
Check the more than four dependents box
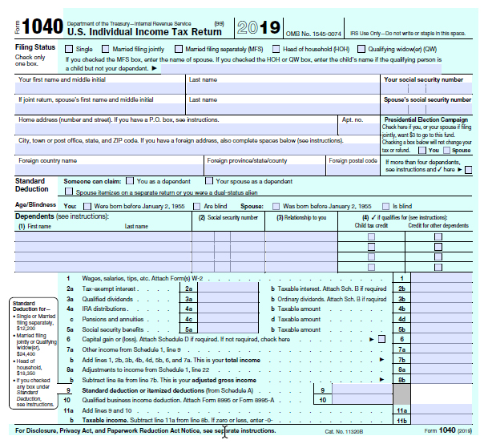(x=468, y=170)
